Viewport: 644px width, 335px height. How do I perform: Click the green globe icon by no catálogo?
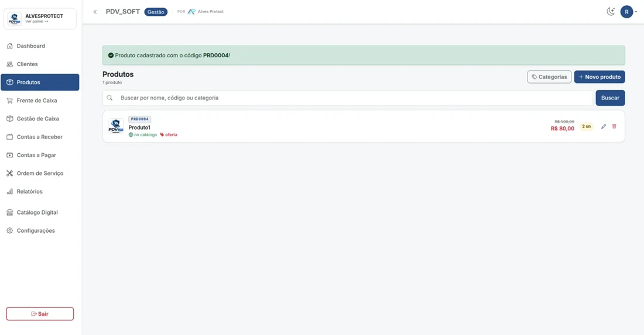[131, 134]
